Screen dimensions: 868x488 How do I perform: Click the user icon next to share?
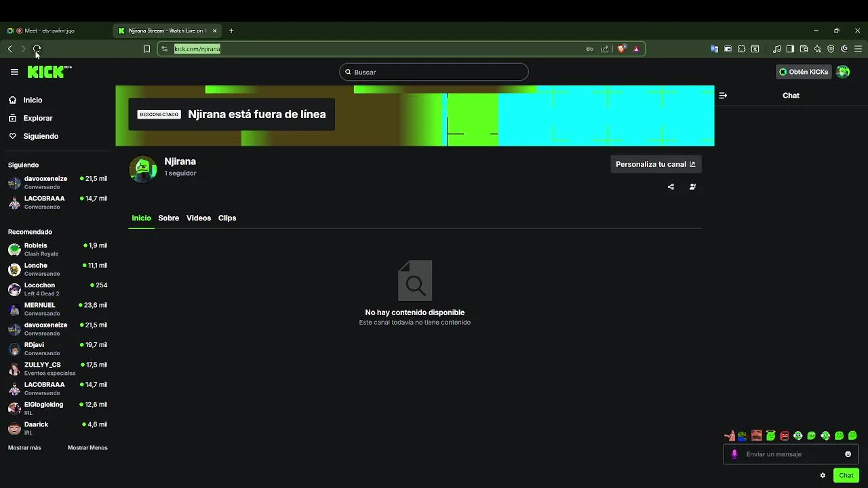[692, 186]
